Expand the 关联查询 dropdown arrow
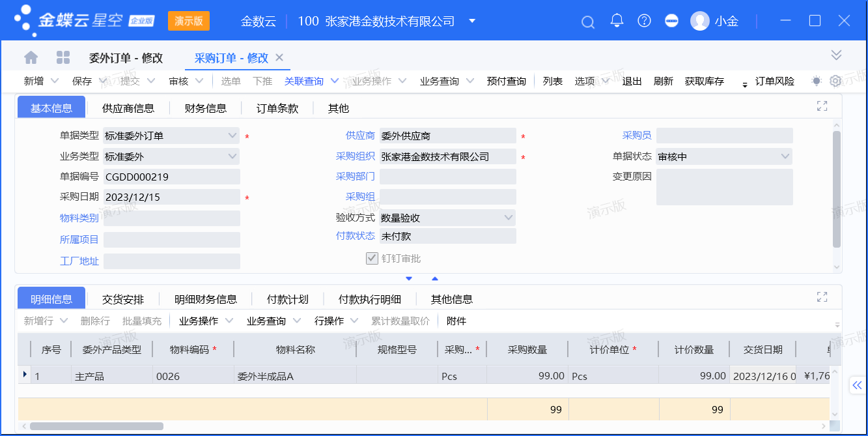 pyautogui.click(x=335, y=81)
